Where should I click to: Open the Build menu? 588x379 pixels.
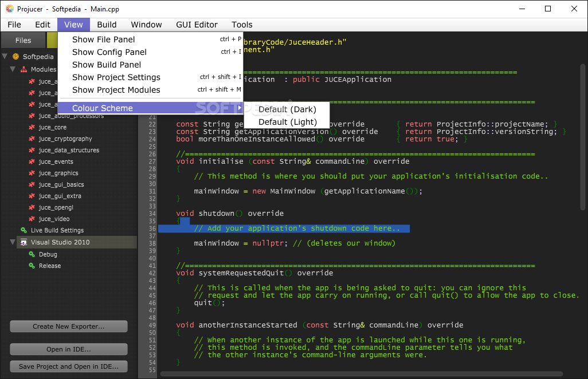[x=107, y=25]
